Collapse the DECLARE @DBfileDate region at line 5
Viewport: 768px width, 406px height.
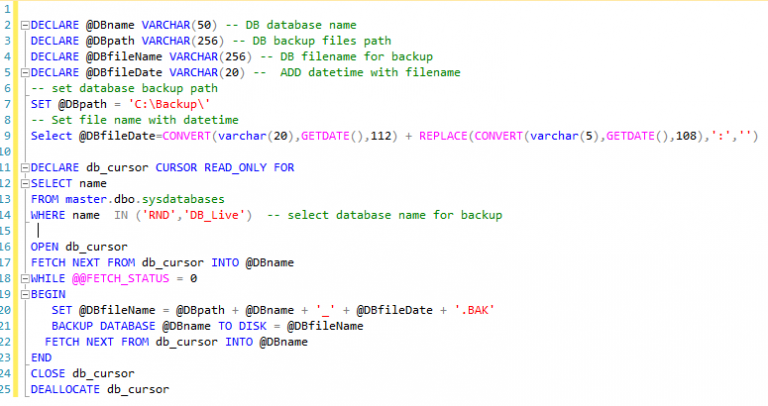(x=25, y=73)
